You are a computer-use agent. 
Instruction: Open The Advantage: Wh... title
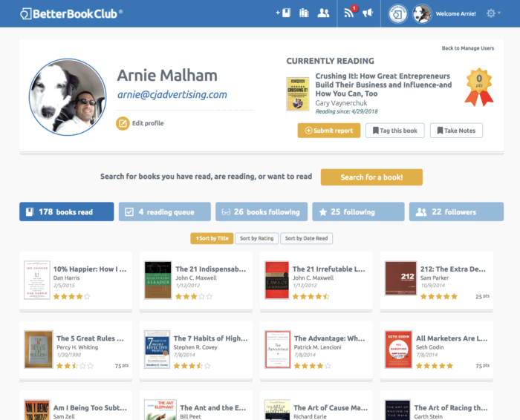(x=329, y=338)
